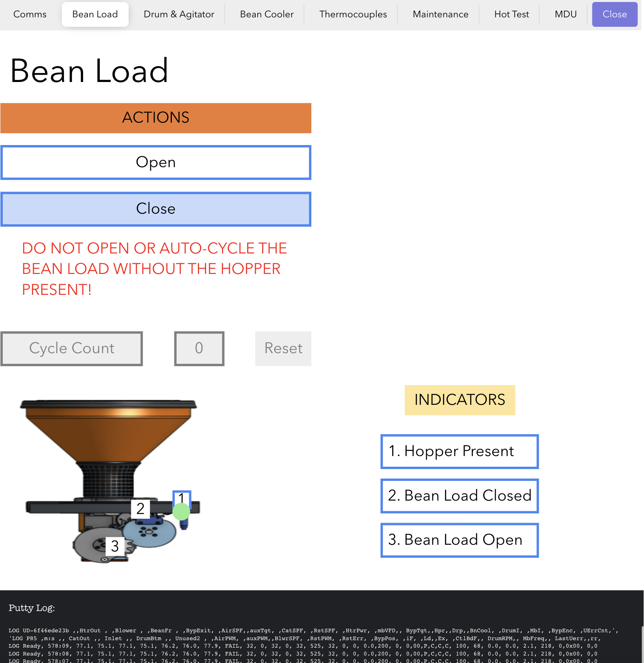The image size is (644, 663).
Task: Select the MDU tab
Action: [x=566, y=14]
